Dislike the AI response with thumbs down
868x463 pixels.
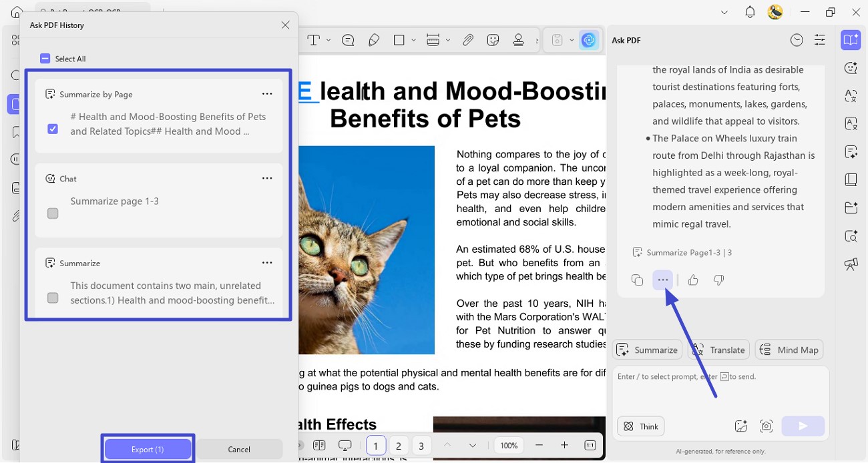click(x=718, y=280)
